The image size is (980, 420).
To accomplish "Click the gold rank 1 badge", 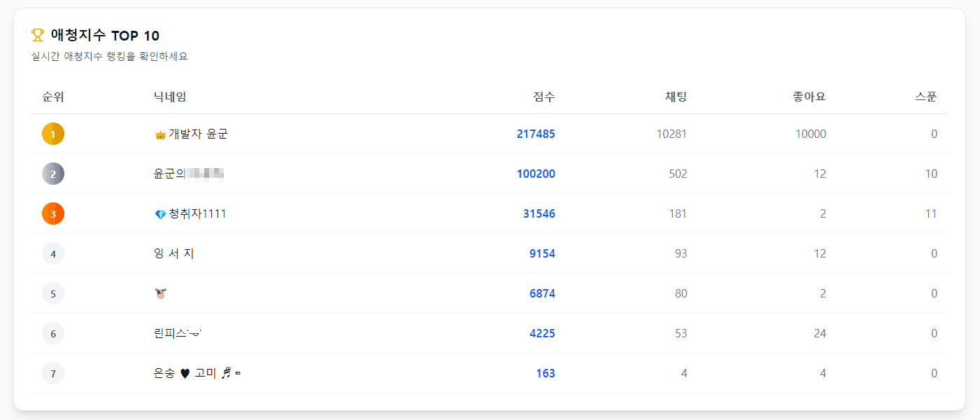I will click(x=53, y=134).
